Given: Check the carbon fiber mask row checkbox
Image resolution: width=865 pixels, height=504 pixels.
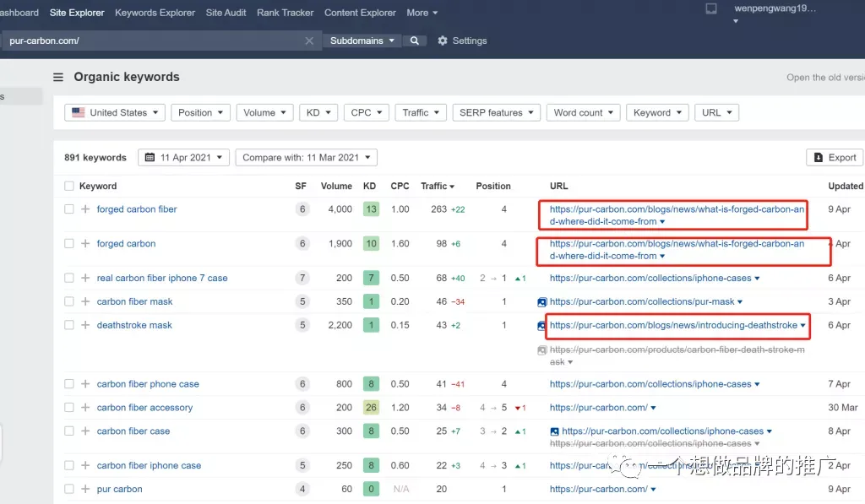Looking at the screenshot, I should 69,301.
